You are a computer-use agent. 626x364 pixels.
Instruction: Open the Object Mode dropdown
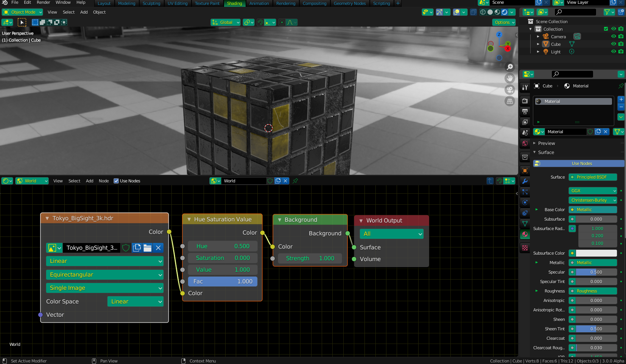23,12
